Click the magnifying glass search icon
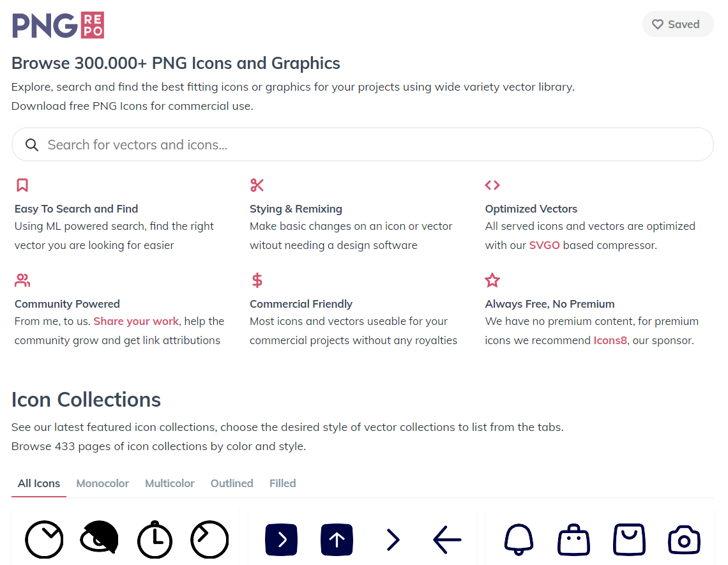Viewport: 728px width, 565px height. pos(32,145)
